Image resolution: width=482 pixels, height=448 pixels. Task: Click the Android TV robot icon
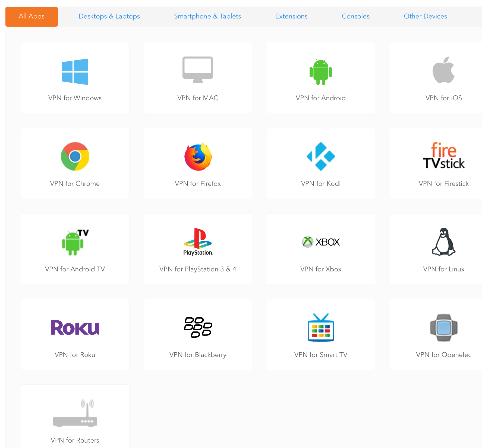75,242
